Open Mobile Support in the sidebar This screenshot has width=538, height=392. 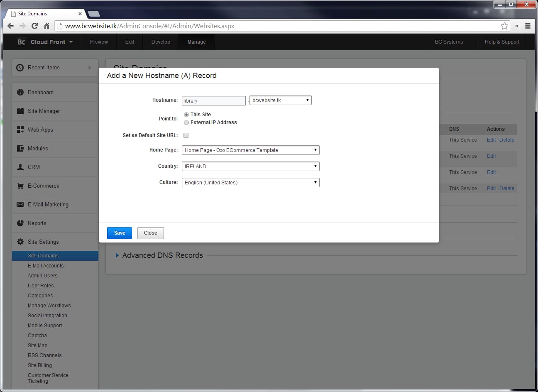(x=45, y=326)
